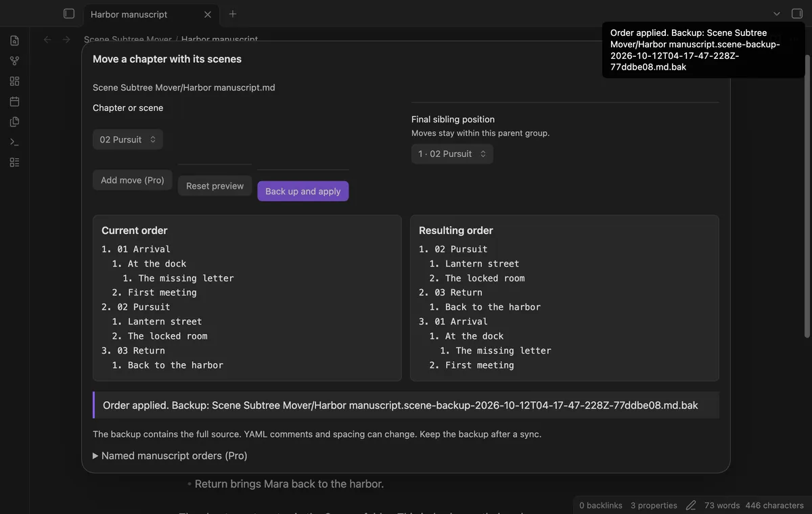Viewport: 812px width, 514px height.
Task: Click Back up and apply button
Action: click(303, 191)
